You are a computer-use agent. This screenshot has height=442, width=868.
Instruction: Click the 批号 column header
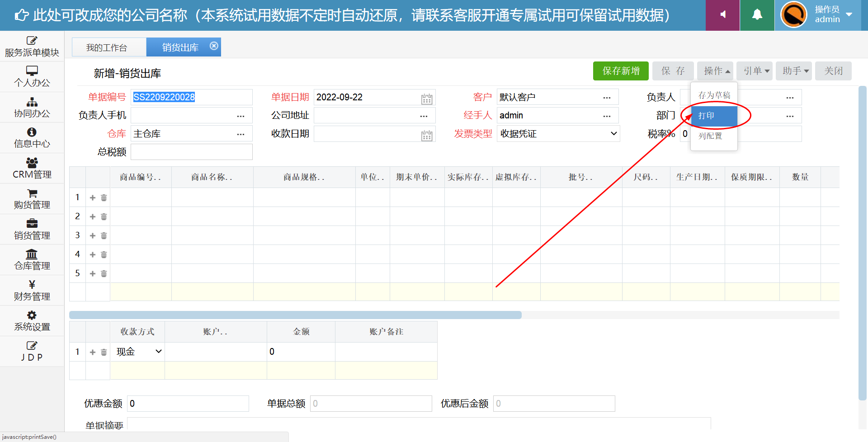click(581, 177)
